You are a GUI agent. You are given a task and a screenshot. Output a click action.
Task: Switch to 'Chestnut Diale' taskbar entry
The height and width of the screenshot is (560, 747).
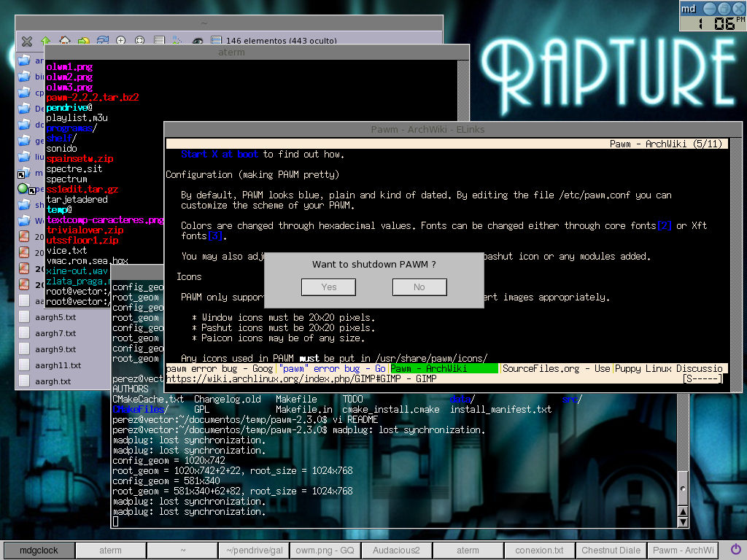click(611, 551)
